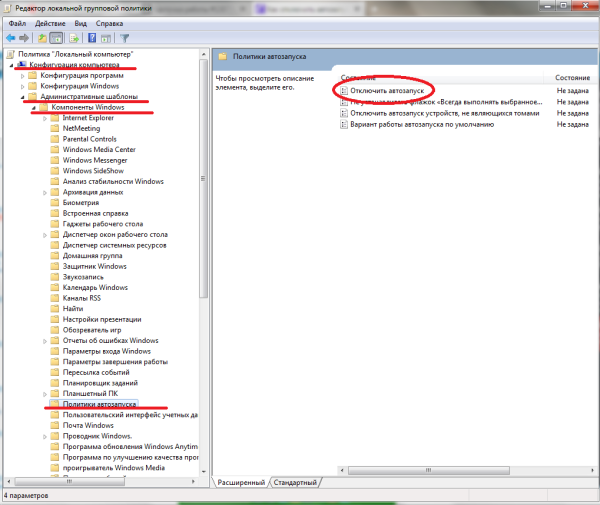This screenshot has height=505, width=600.
Task: Select the Каналы RSS folder
Action: [82, 298]
